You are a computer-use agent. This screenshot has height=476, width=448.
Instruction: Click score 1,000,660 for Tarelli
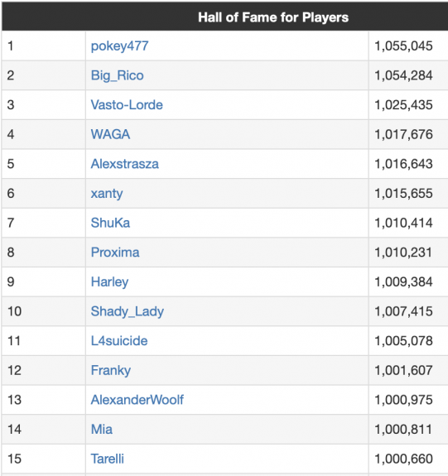[403, 459]
